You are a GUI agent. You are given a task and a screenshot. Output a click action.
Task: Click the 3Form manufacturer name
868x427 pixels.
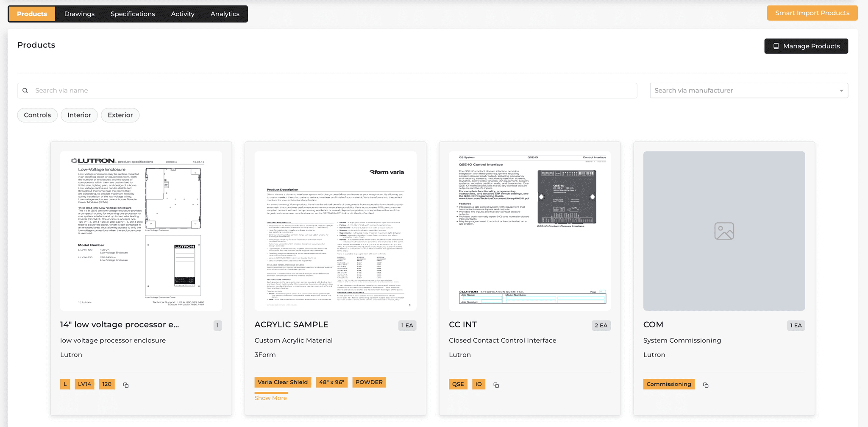(265, 354)
